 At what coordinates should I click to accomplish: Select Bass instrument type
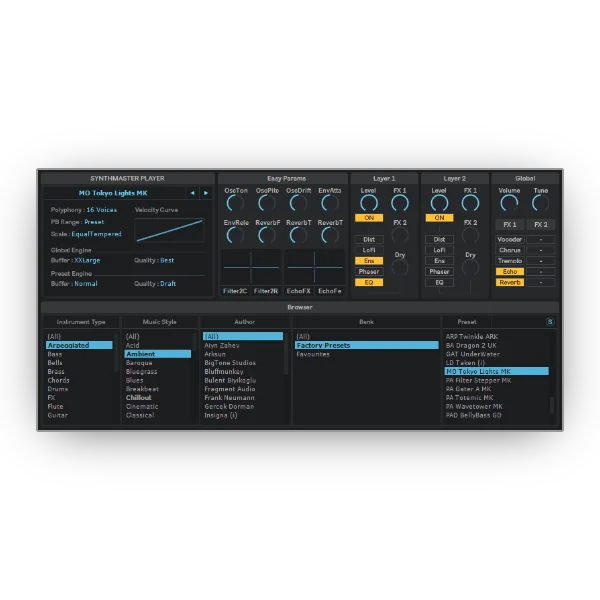(x=55, y=354)
